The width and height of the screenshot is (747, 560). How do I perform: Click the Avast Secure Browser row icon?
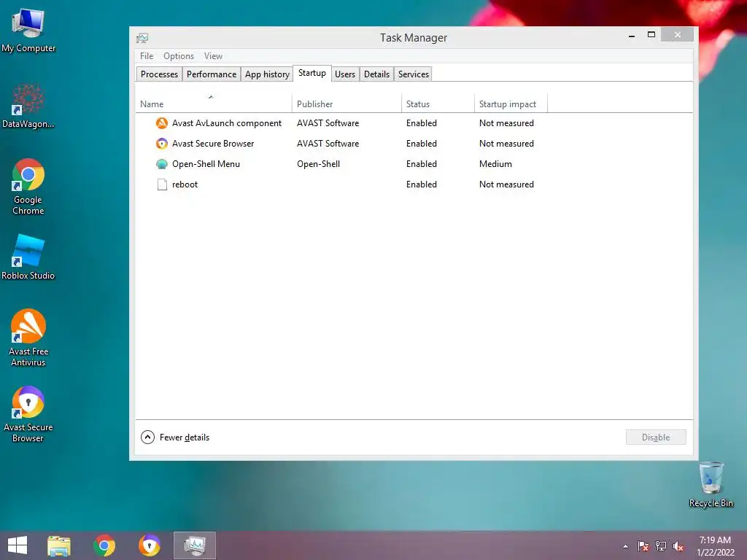[x=162, y=144]
